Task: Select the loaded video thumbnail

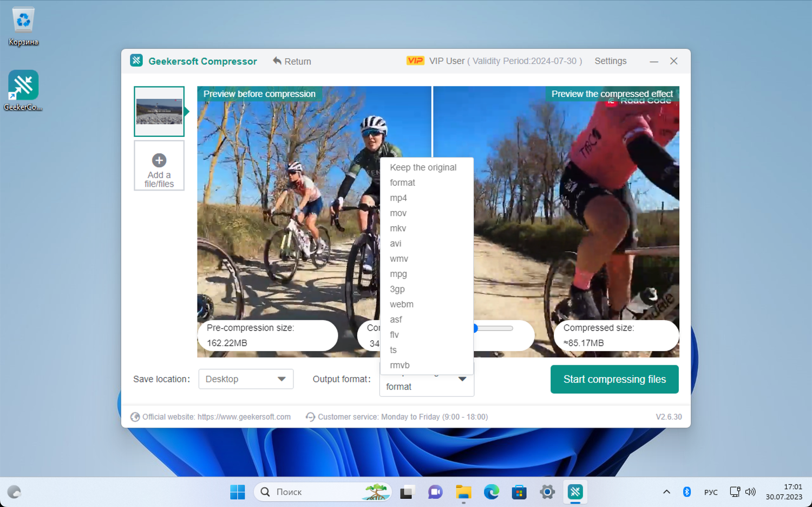Action: pyautogui.click(x=159, y=111)
